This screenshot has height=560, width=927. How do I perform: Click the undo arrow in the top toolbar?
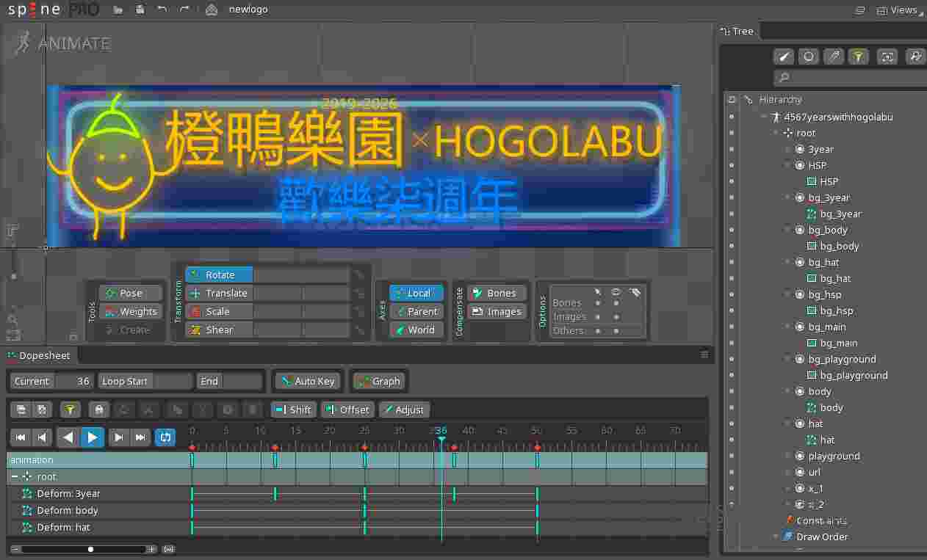click(162, 10)
